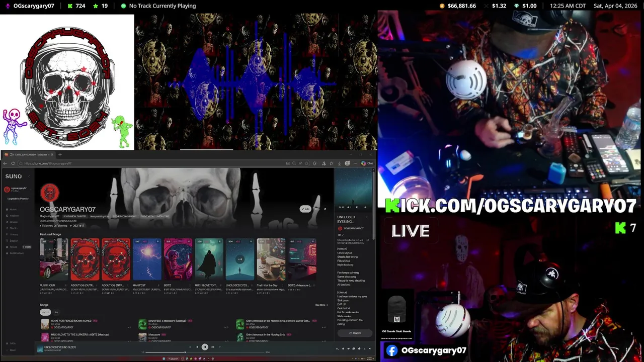Open the Copilot Chat button in the browser
644x362 pixels.
coord(367,163)
